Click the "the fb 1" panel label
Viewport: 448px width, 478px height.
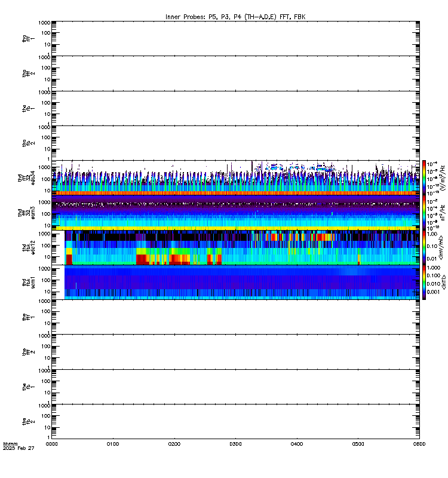28,387
